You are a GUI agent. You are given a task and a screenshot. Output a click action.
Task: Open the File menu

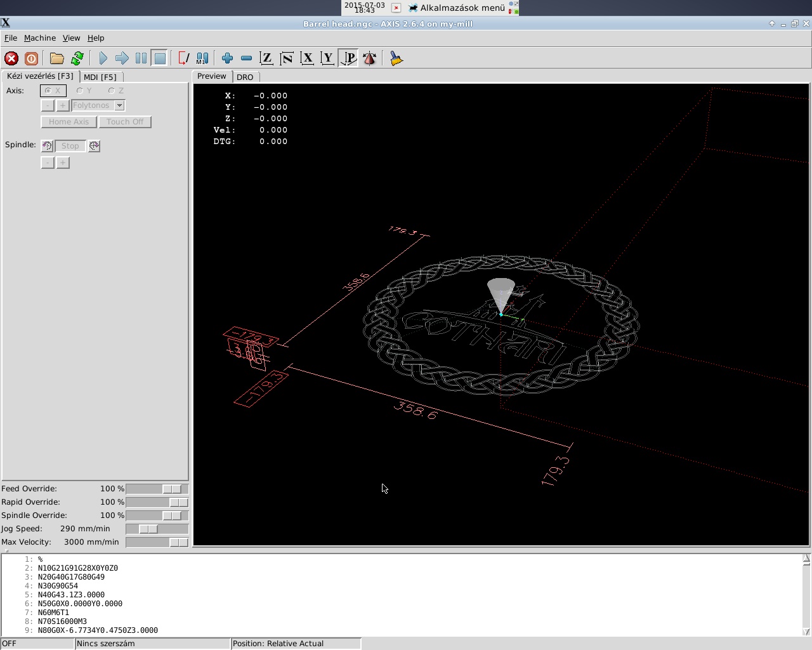tap(11, 38)
